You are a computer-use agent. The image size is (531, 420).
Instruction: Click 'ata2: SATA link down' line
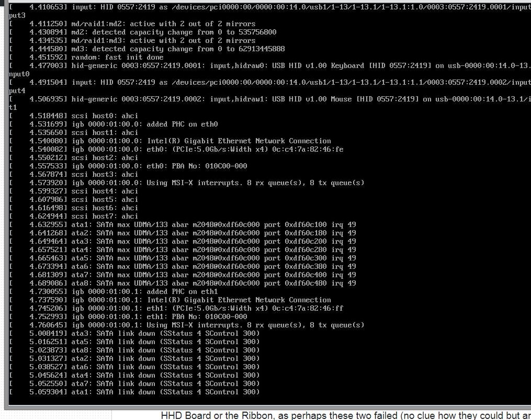[134, 359]
